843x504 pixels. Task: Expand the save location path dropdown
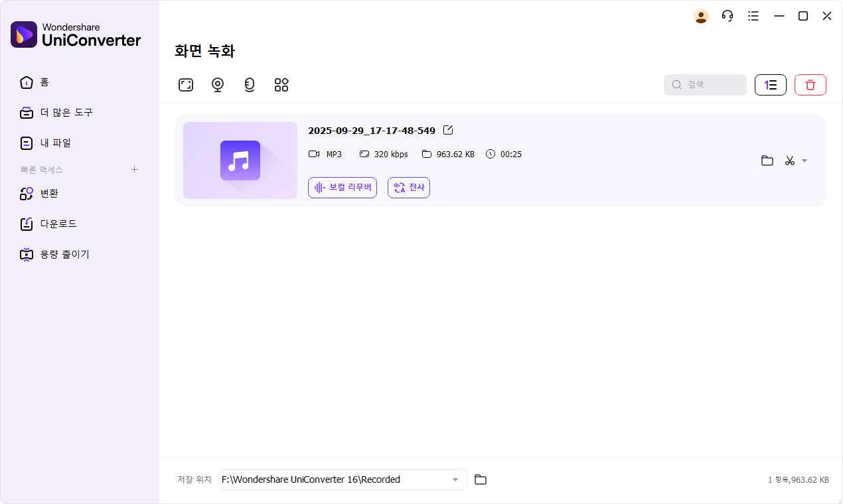(455, 479)
